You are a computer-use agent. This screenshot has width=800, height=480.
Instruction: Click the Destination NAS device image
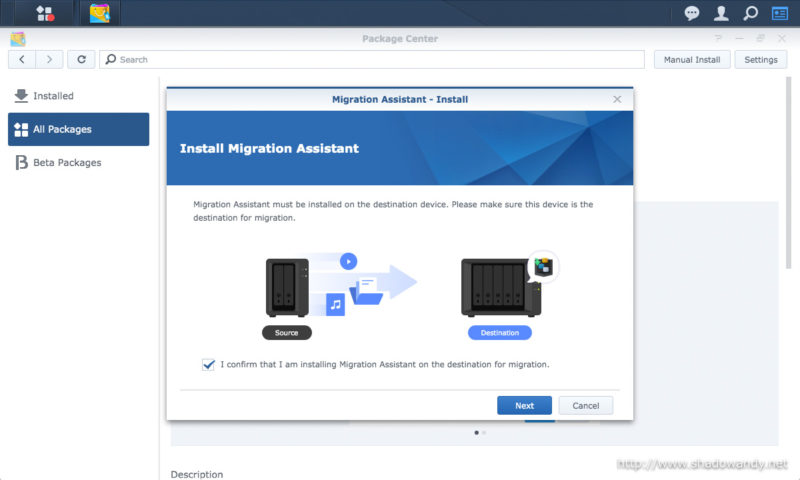click(501, 288)
